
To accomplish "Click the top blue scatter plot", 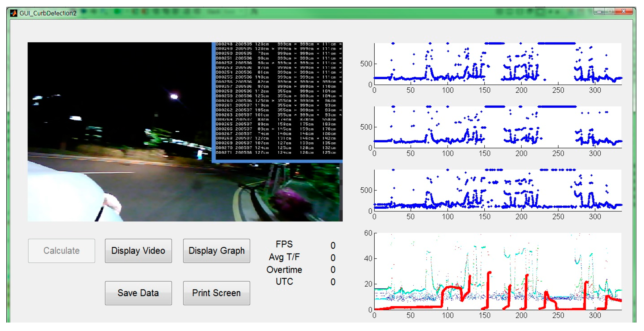I will (x=498, y=64).
